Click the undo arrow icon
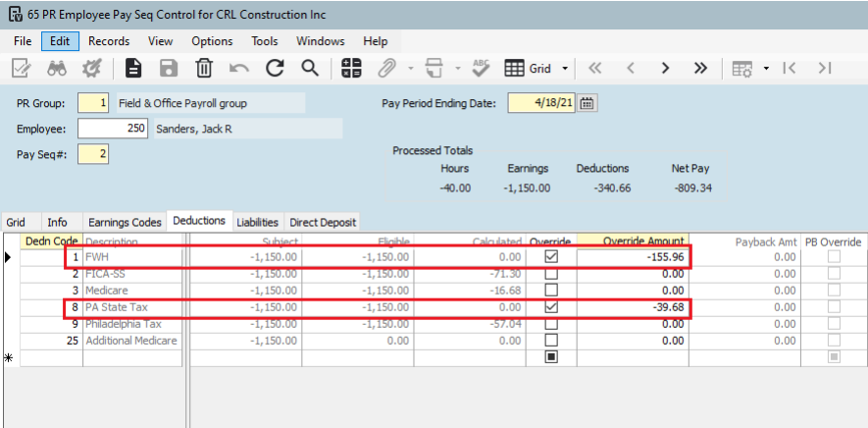 [x=239, y=68]
